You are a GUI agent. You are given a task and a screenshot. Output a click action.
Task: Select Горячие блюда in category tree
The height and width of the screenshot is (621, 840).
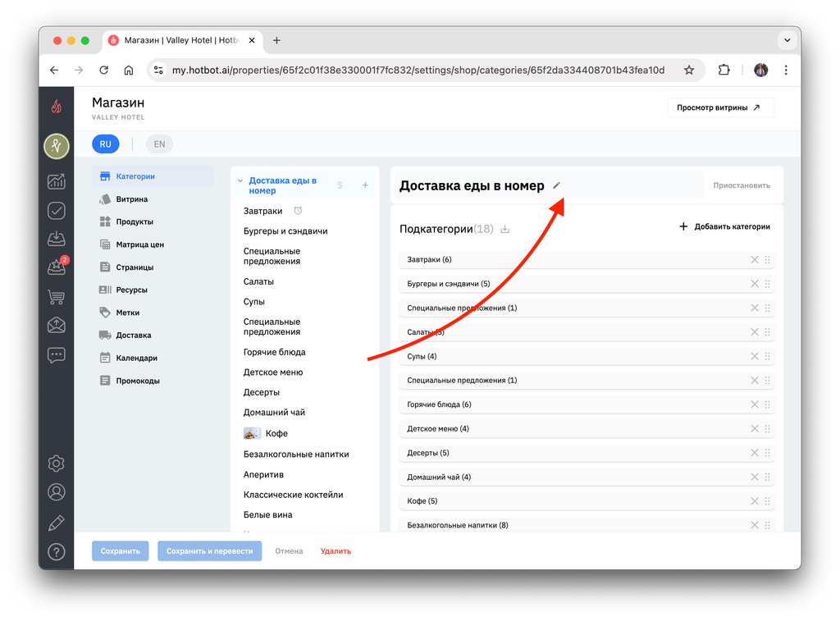274,353
